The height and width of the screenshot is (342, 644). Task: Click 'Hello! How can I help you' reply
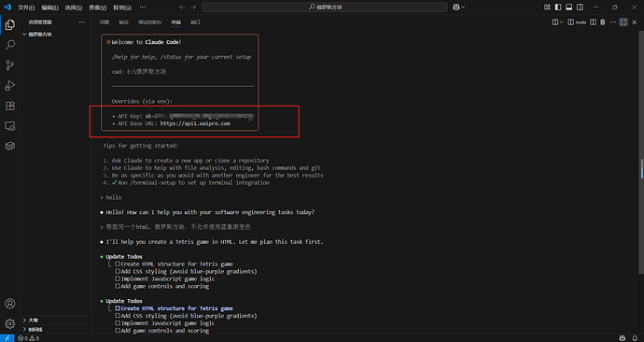[x=210, y=212]
